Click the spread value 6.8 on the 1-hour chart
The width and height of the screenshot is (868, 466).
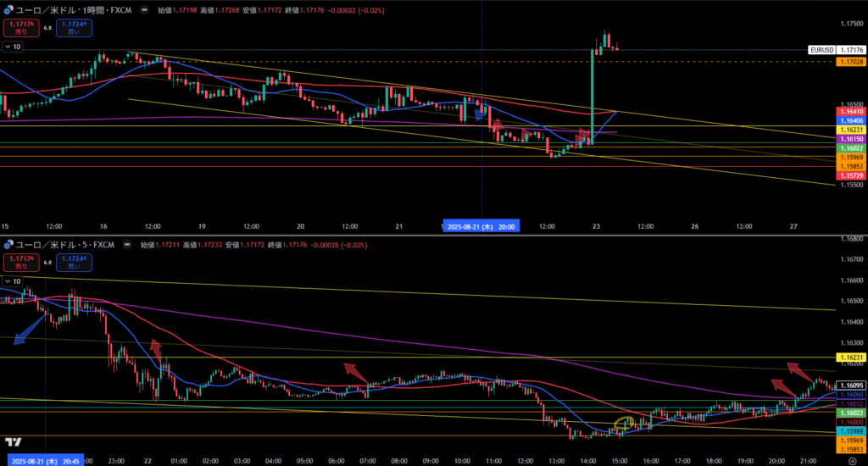pos(47,28)
